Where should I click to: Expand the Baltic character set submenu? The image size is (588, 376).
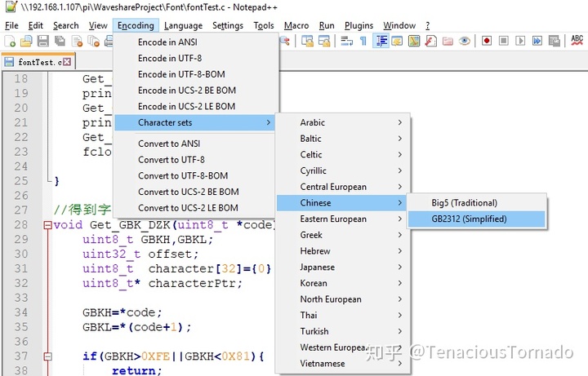[x=342, y=139]
